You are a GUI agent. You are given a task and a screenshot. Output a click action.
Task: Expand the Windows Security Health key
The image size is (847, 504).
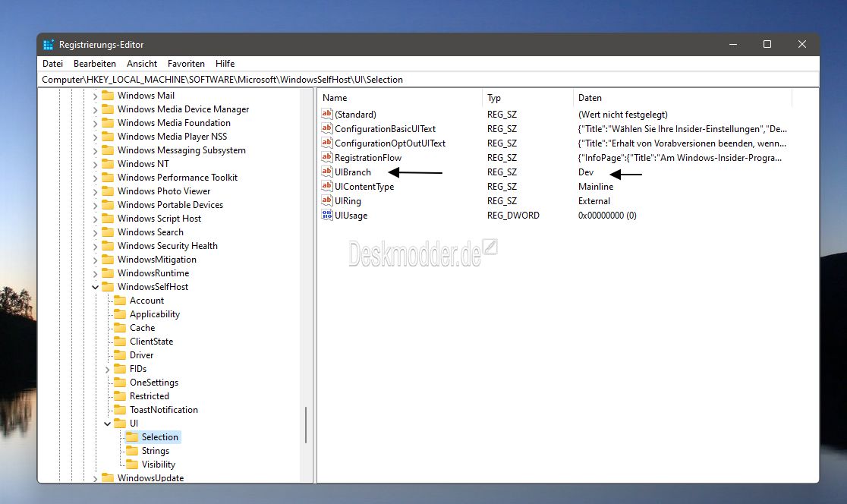coord(95,247)
